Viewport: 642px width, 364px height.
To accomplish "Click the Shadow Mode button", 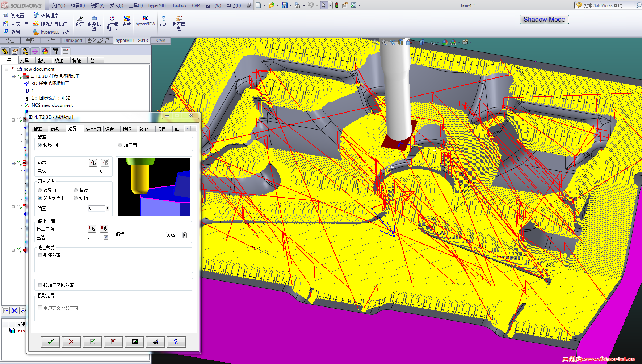I will click(x=544, y=20).
